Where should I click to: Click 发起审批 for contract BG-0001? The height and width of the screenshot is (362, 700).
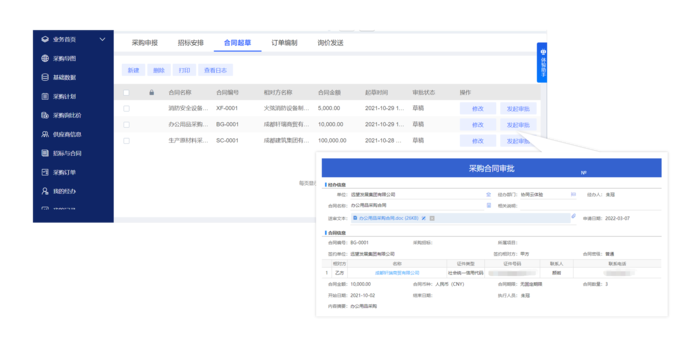coord(518,125)
